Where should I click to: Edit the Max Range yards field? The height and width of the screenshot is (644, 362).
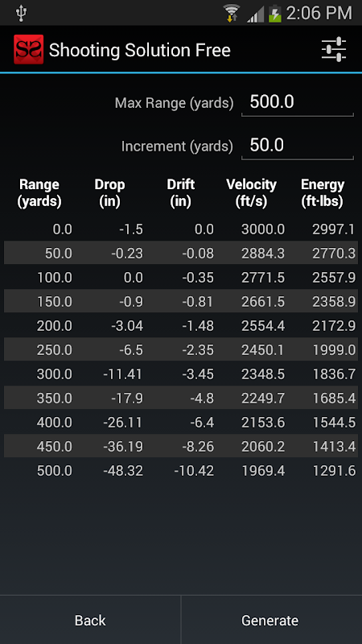(x=298, y=103)
